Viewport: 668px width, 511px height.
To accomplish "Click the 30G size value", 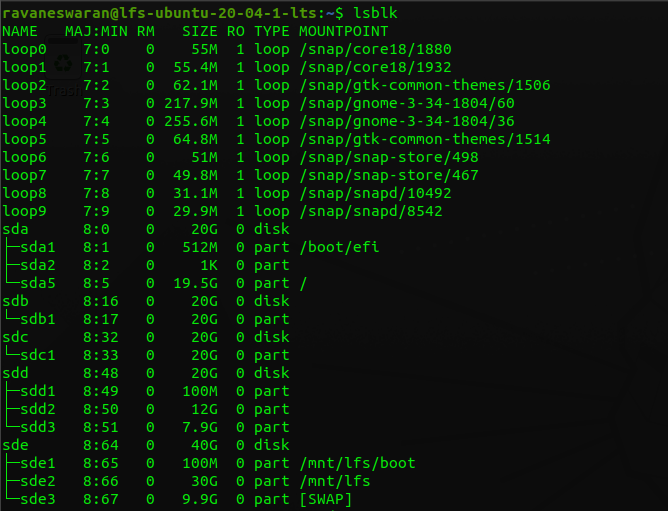I will click(x=204, y=482).
